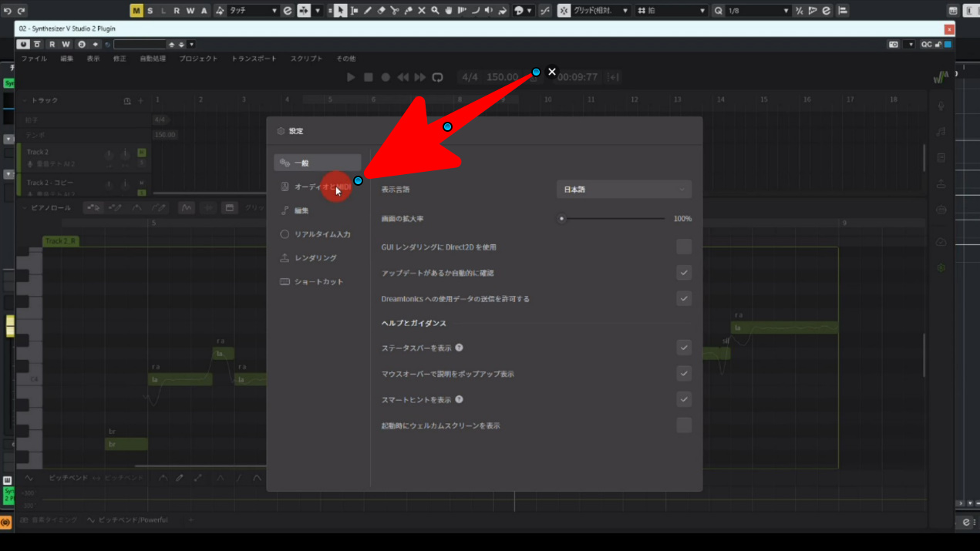Uncheck automatic update check option
The width and height of the screenshot is (980, 551).
[683, 273]
